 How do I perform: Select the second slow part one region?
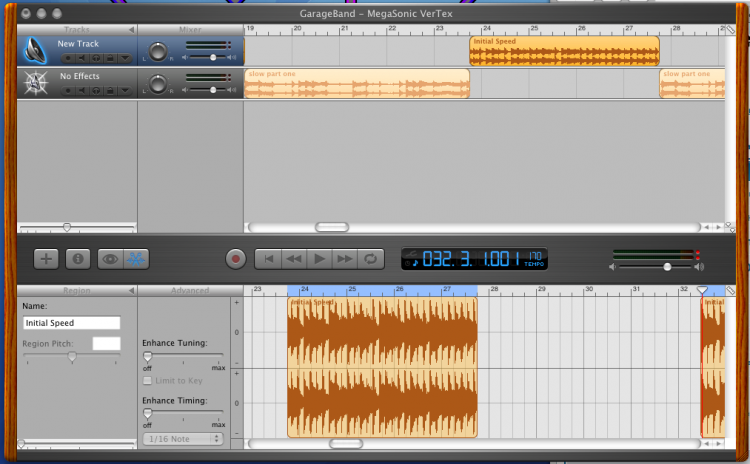692,83
